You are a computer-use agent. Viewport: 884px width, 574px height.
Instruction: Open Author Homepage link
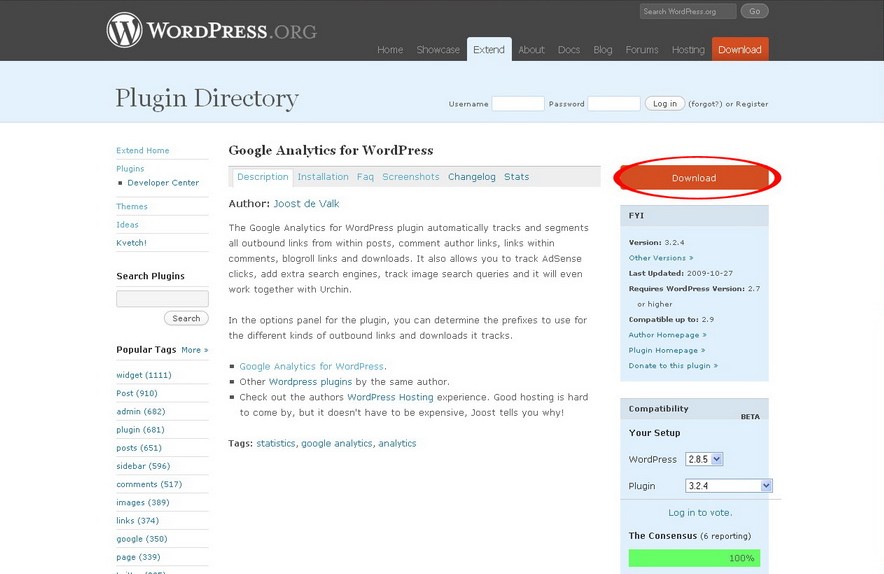coord(668,335)
